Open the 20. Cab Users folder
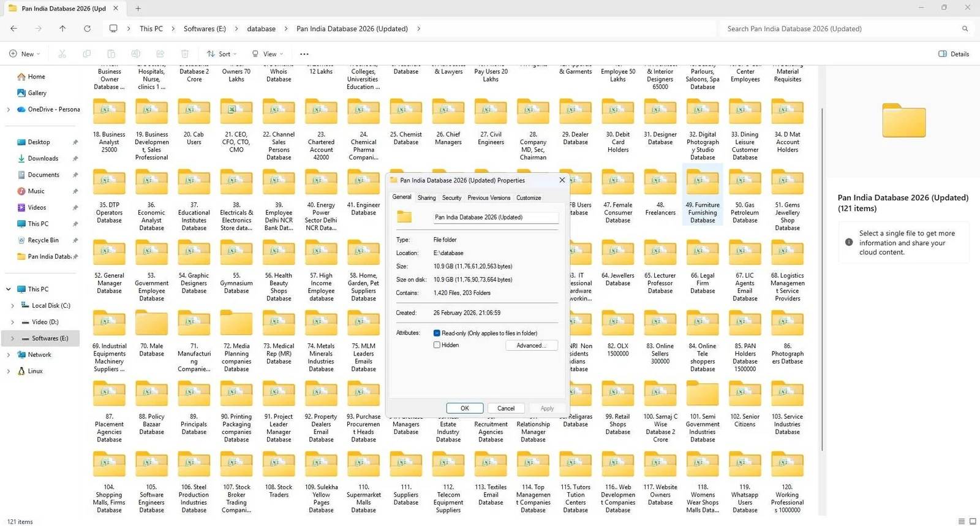 (x=194, y=122)
